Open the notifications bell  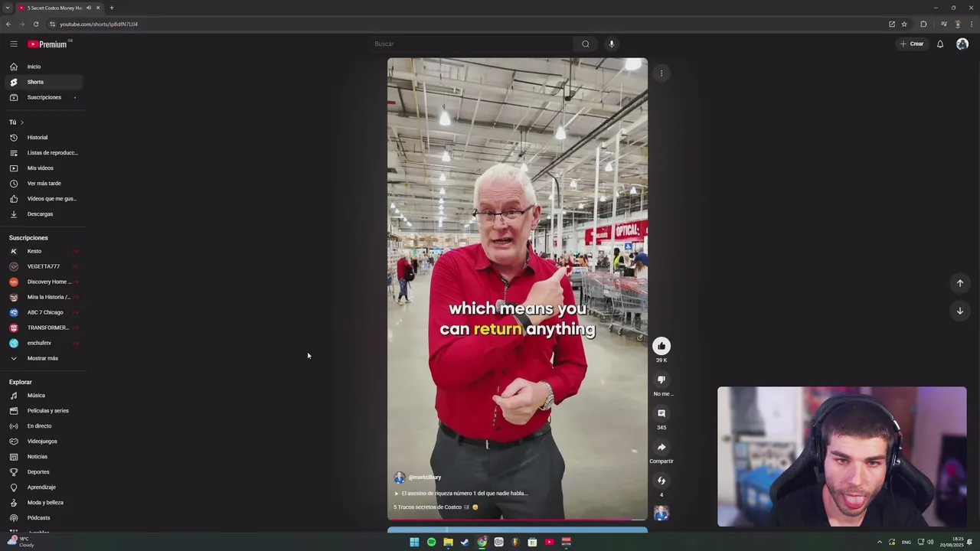coord(940,44)
